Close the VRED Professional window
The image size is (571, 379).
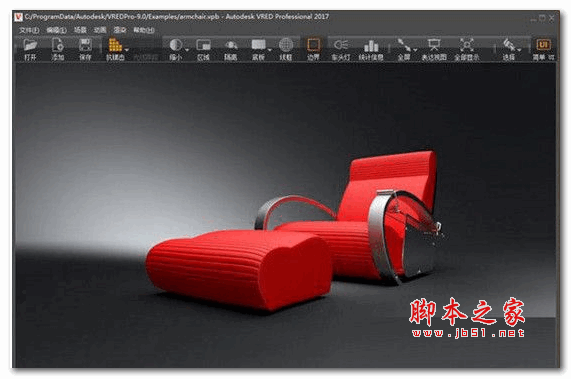(x=552, y=18)
